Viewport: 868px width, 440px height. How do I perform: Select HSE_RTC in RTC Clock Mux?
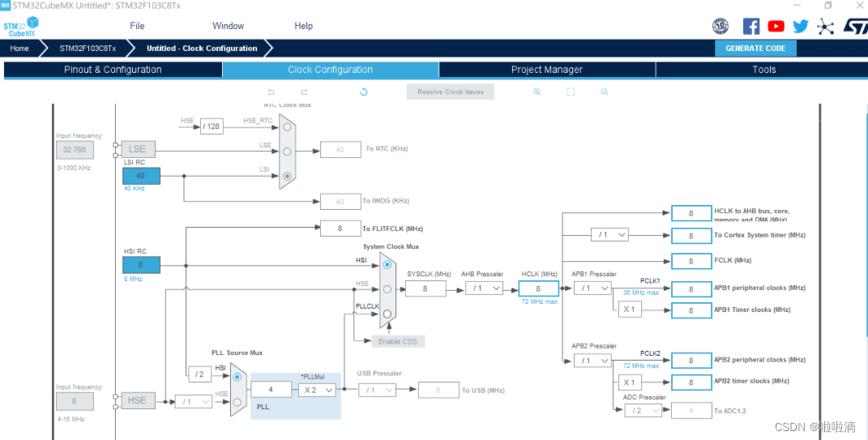[x=287, y=126]
